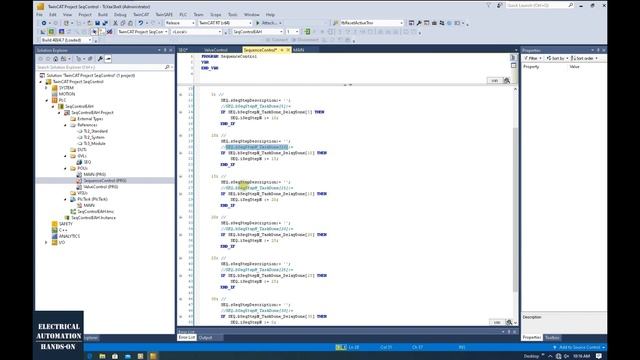Viewport: 640px width, 360px height.
Task: Expand the SYSTEM node in Solution Explorer
Action: pyautogui.click(x=47, y=88)
